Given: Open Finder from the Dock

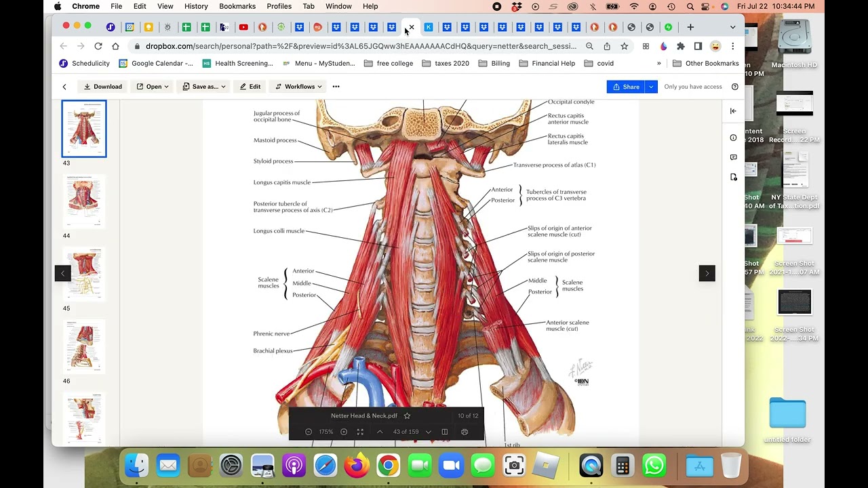Looking at the screenshot, I should point(136,466).
